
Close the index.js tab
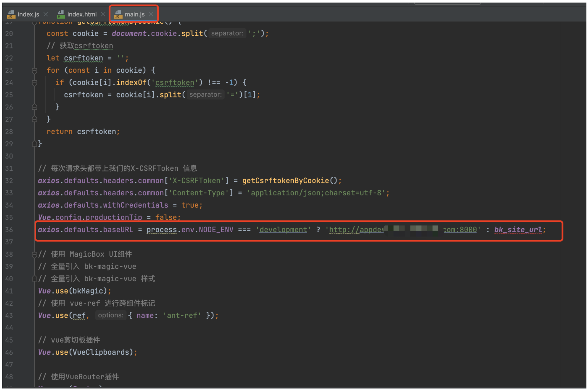point(46,14)
